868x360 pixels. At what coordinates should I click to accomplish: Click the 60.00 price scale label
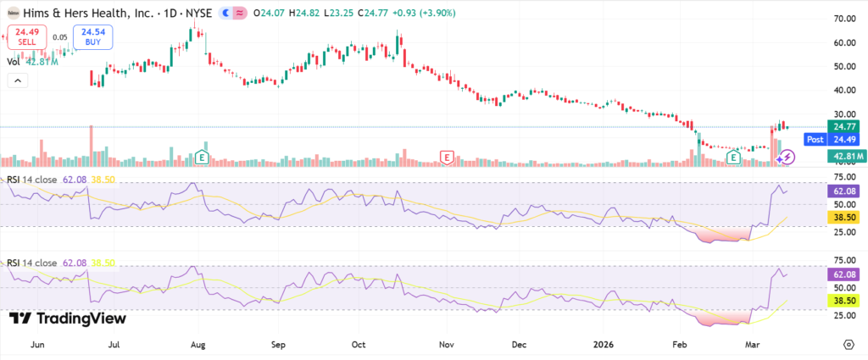(846, 42)
